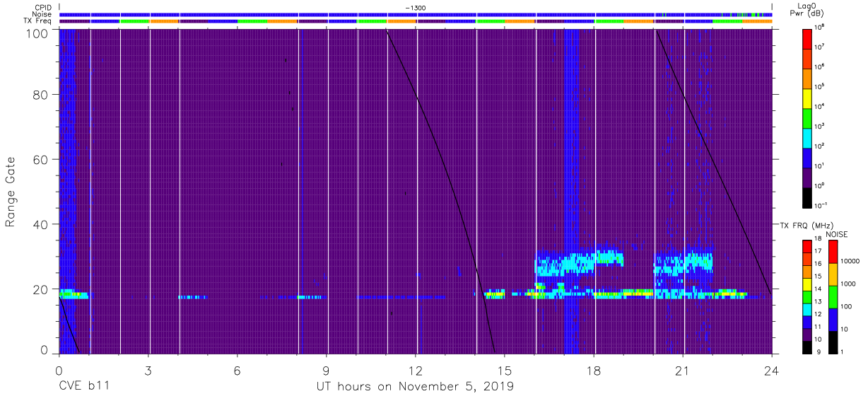Pick the cyan 12-13 MHz TX FRQ swatch

pos(808,308)
